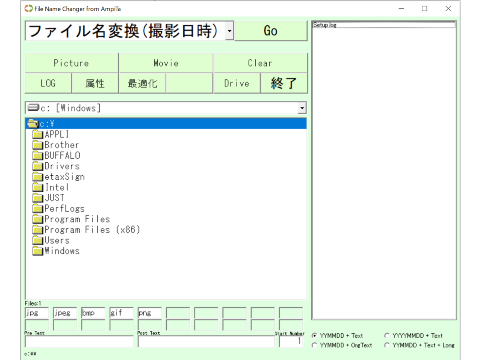Click the jpeg extension field
This screenshot has width=480, height=360.
[x=65, y=313]
